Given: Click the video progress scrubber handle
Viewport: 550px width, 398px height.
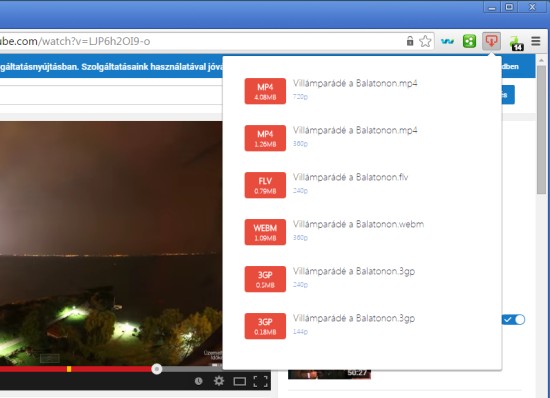Looking at the screenshot, I should pyautogui.click(x=157, y=369).
